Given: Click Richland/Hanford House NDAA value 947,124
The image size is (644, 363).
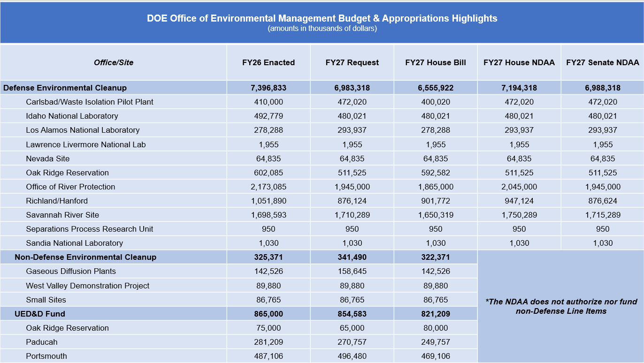Looking at the screenshot, I should point(519,201).
